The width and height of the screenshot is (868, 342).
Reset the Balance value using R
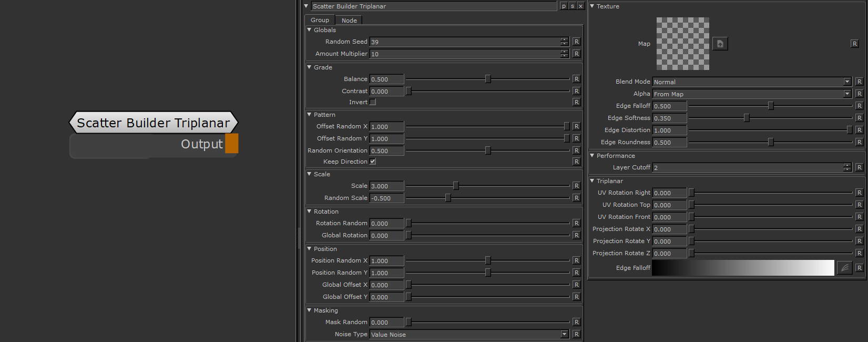point(576,79)
